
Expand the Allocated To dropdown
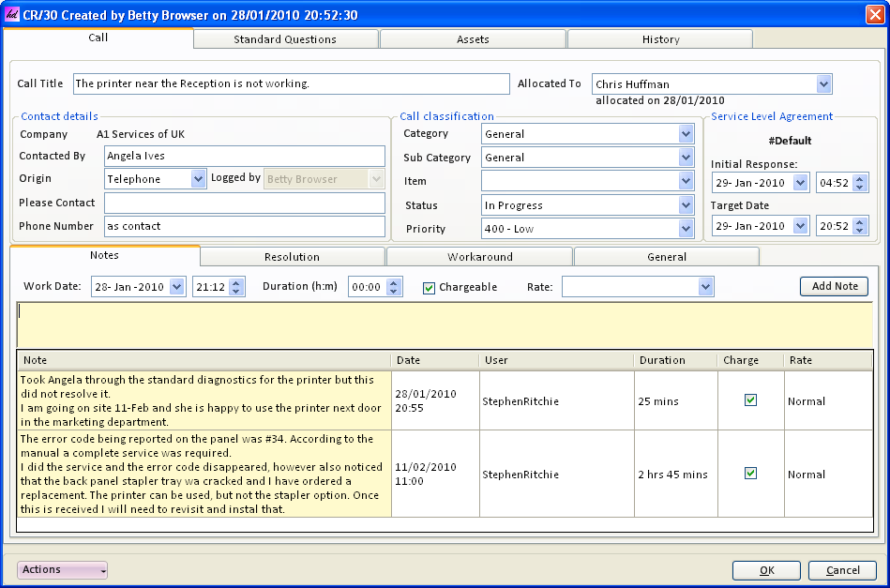coord(823,84)
